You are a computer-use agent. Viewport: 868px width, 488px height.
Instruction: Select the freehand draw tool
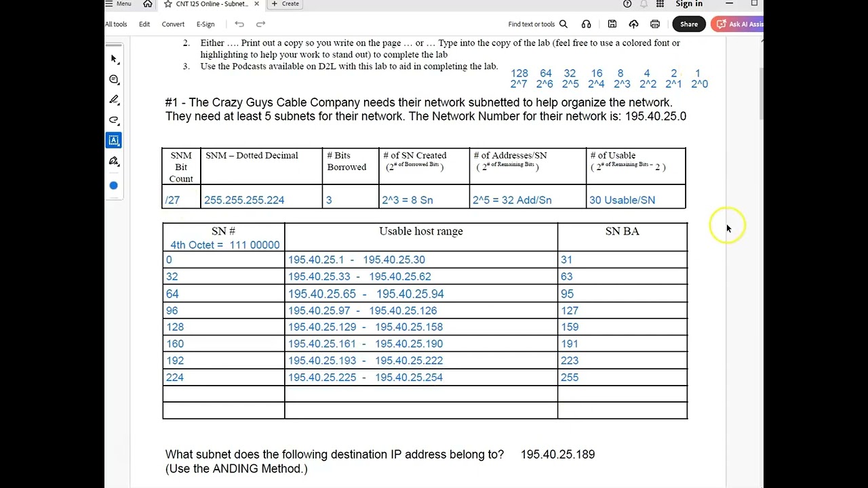(114, 120)
